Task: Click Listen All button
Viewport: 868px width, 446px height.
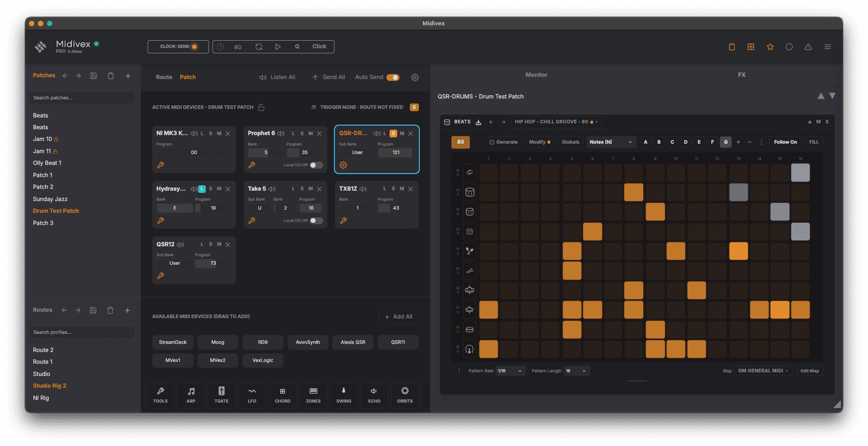Action: coord(277,77)
